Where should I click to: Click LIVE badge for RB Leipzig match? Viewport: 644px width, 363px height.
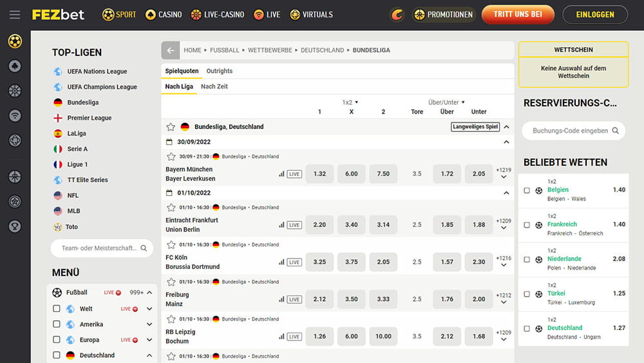(x=294, y=337)
